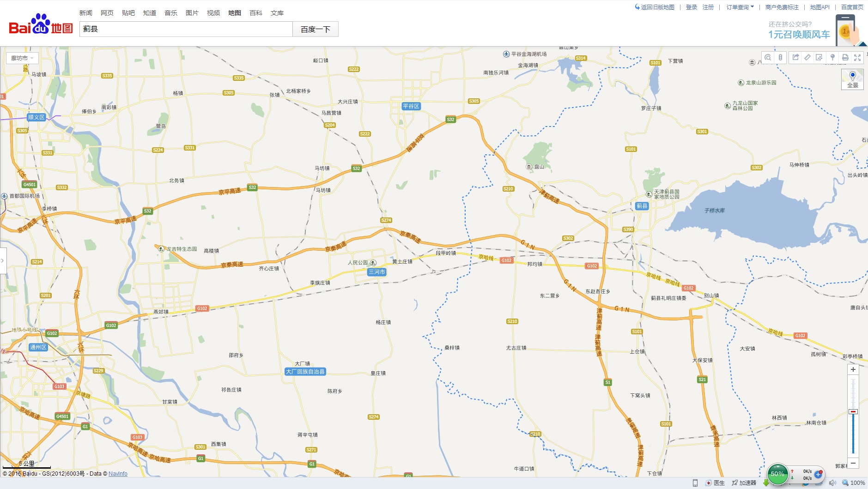Open the nearby search tool icon

tap(768, 57)
